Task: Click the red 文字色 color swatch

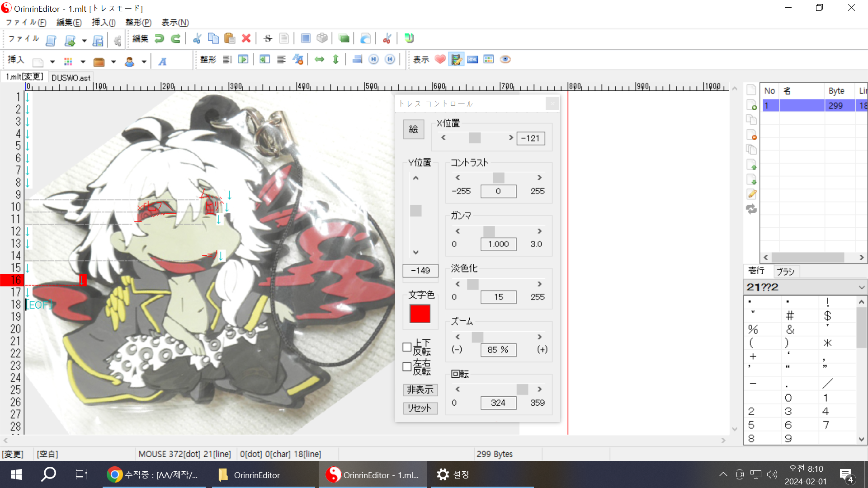Action: (420, 314)
